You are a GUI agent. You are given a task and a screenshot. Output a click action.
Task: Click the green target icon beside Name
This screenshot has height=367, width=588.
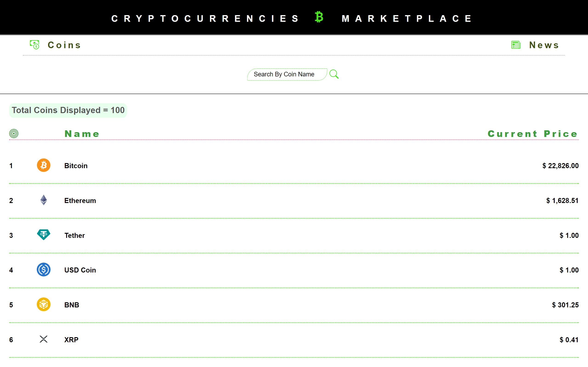(14, 133)
